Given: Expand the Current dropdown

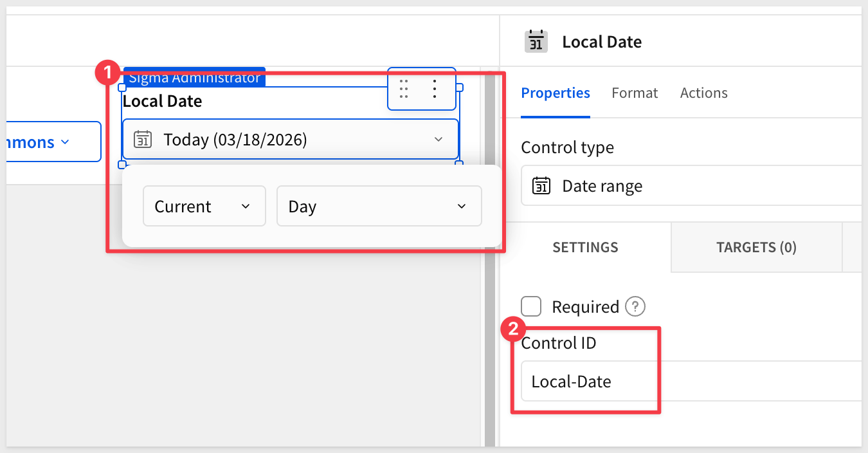Looking at the screenshot, I should (x=204, y=207).
